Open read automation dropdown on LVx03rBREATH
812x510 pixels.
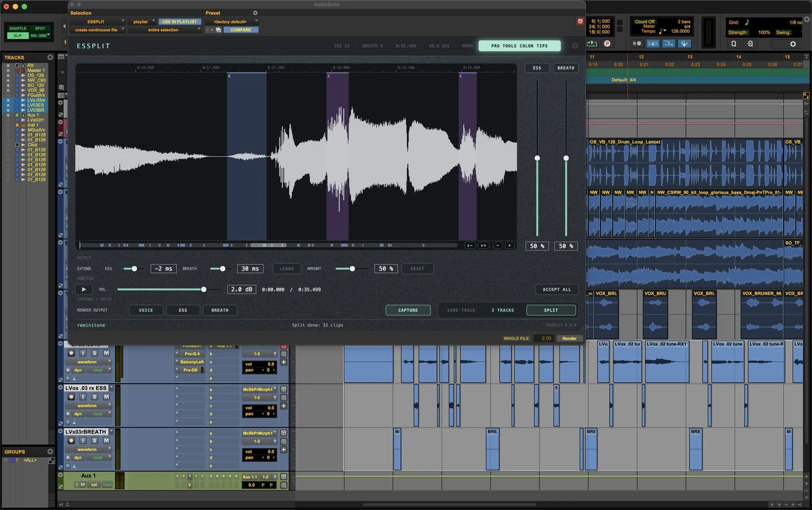pos(98,457)
